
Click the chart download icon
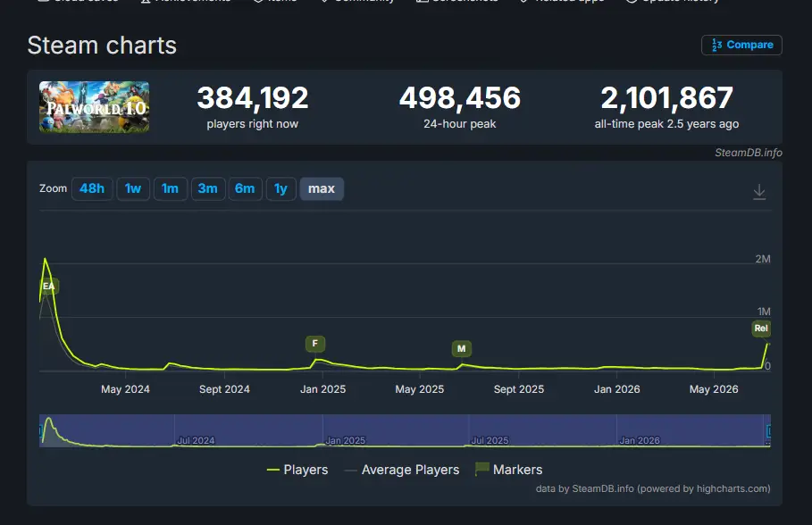coord(759,192)
